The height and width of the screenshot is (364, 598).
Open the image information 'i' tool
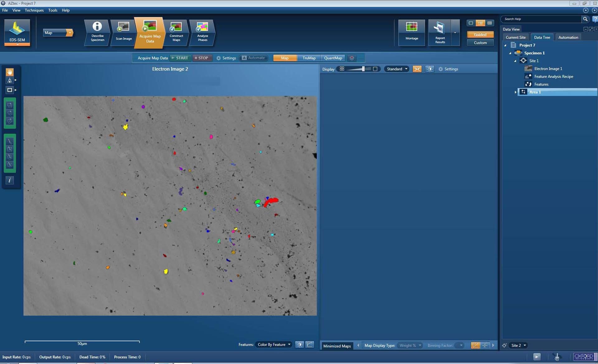[10, 180]
